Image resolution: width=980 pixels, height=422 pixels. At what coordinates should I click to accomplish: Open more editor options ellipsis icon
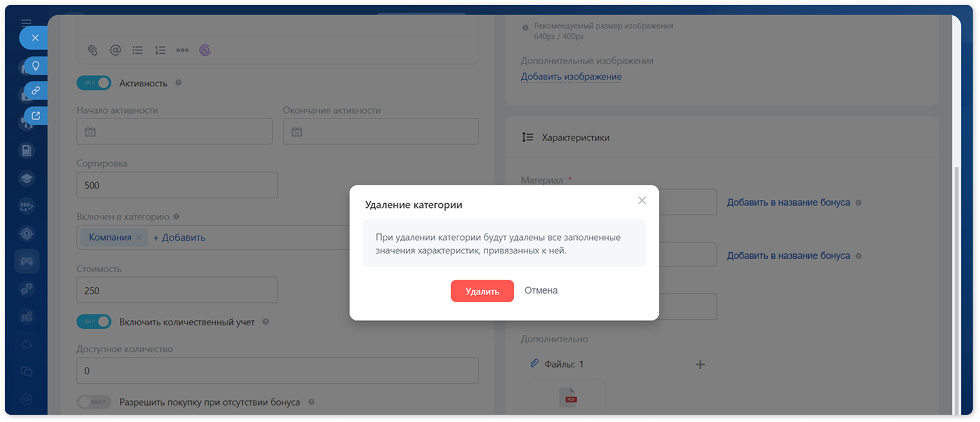coord(182,50)
